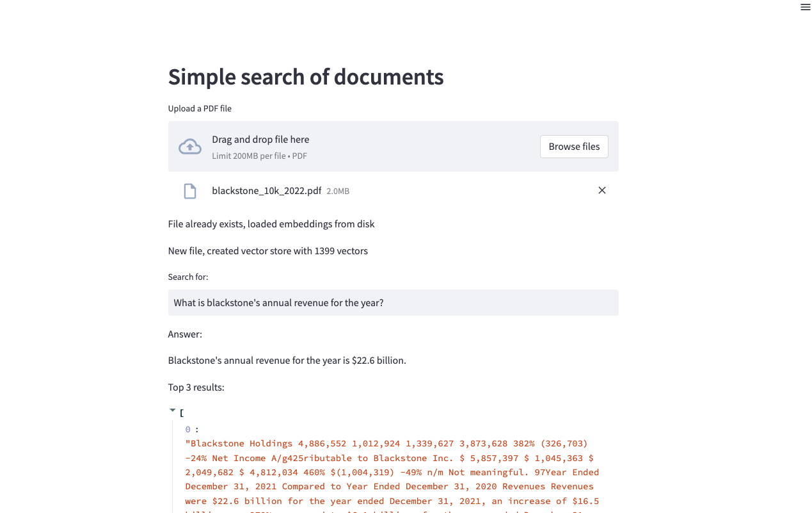Select the blackstone_10k_2022.pdf file name
This screenshot has height=513, width=812.
point(266,191)
